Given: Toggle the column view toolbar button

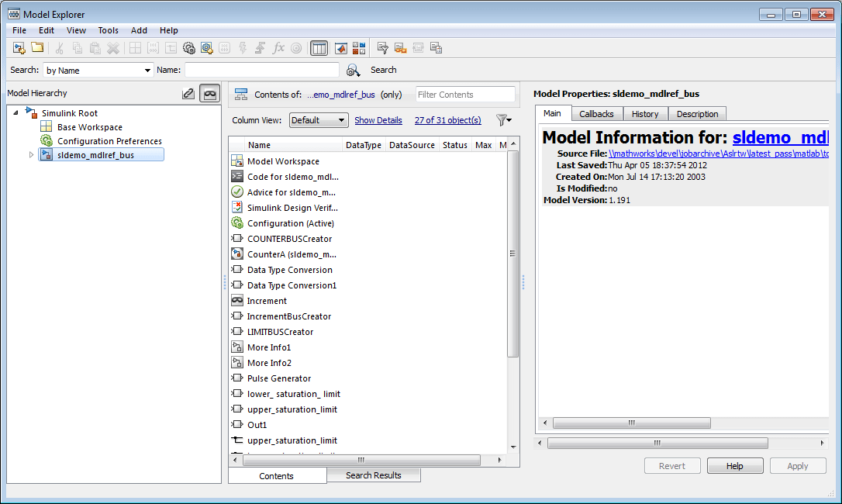Looking at the screenshot, I should coord(319,48).
